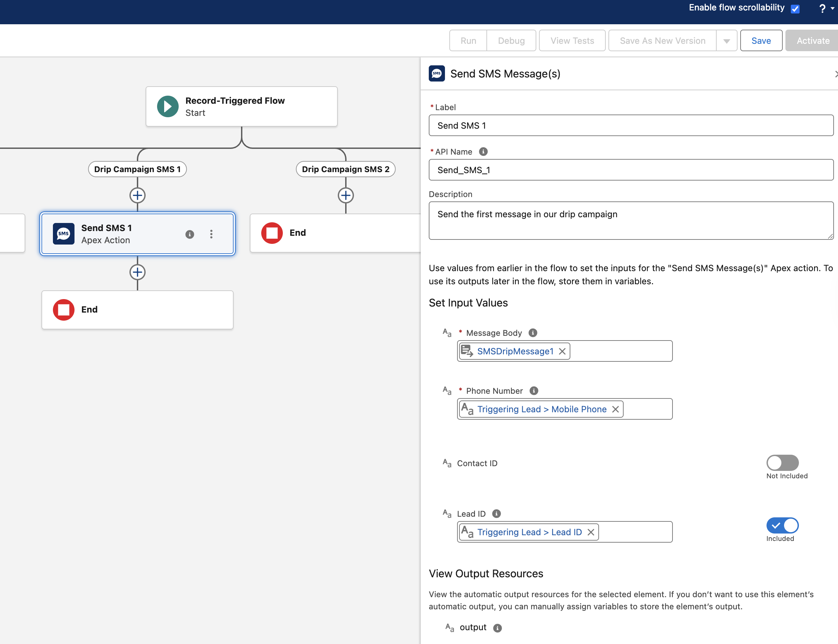Screen dimensions: 838x644
Task: Select the Drip Campaign SMS 1 path label
Action: (x=137, y=169)
